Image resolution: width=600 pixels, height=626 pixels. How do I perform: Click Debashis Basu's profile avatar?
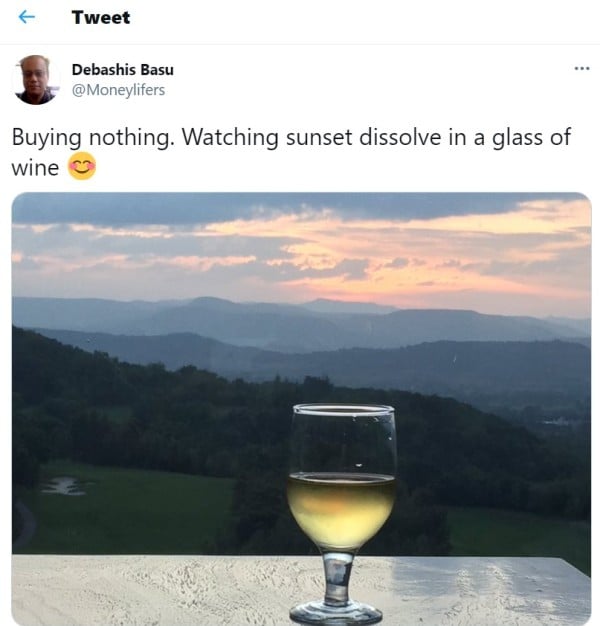pos(36,80)
